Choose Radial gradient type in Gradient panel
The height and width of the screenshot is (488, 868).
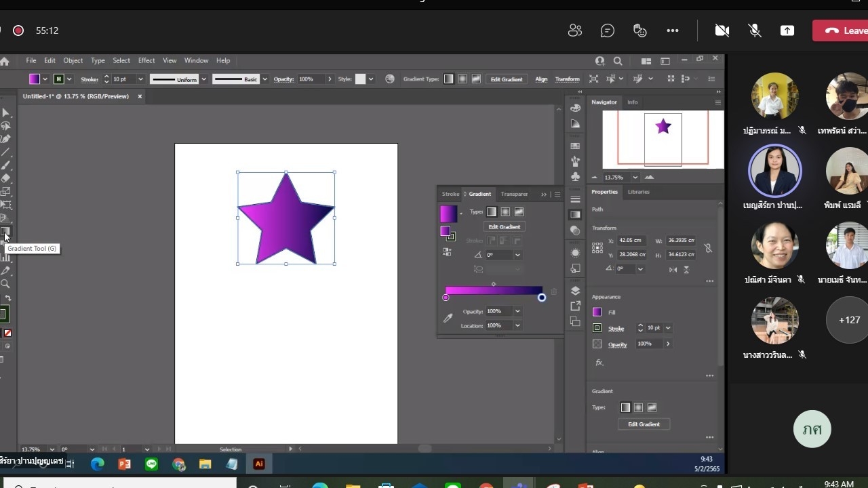[x=505, y=212]
